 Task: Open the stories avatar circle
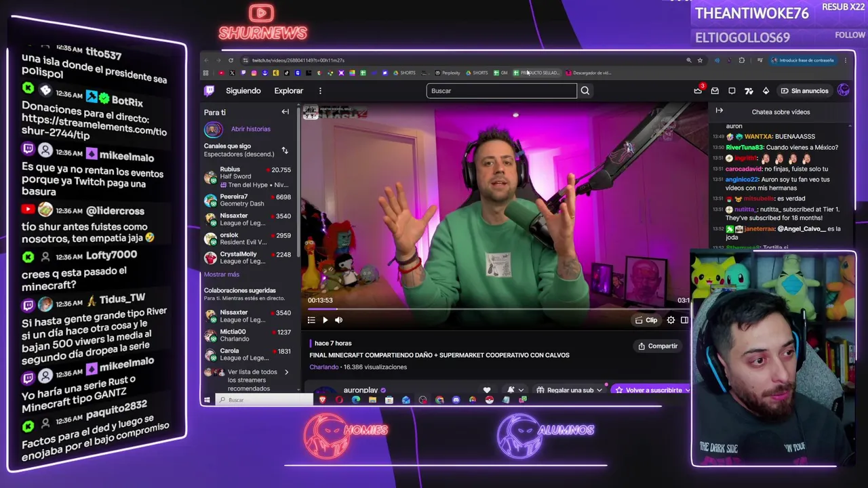point(213,129)
